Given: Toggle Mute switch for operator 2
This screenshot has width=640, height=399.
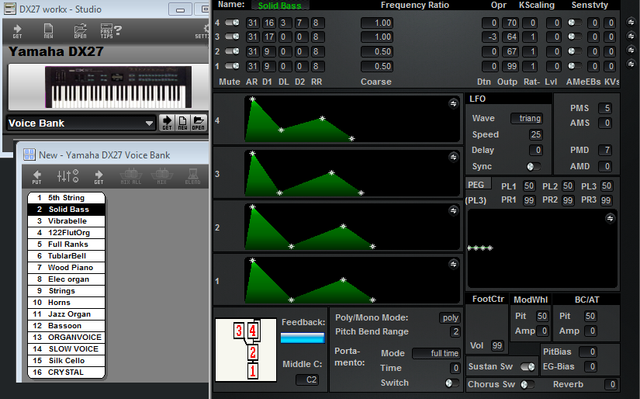Looking at the screenshot, I should pos(232,51).
